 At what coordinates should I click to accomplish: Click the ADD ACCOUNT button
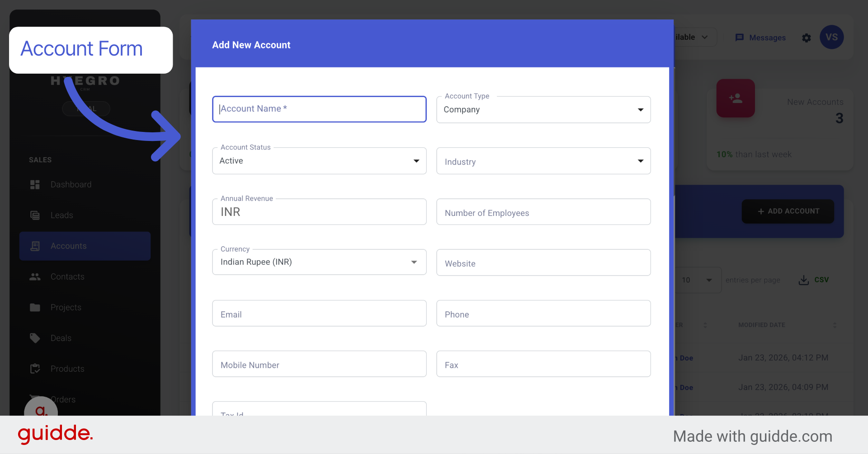788,211
